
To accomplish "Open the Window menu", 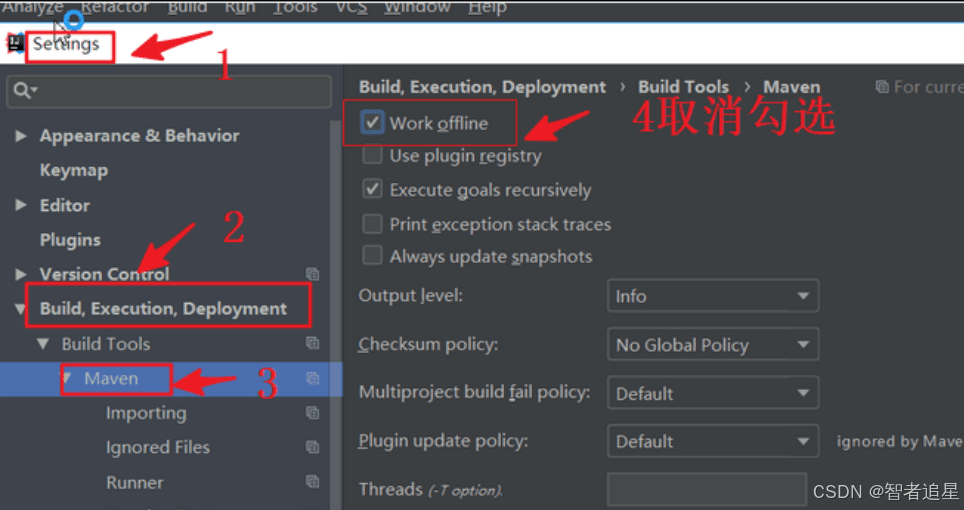I will (x=417, y=7).
